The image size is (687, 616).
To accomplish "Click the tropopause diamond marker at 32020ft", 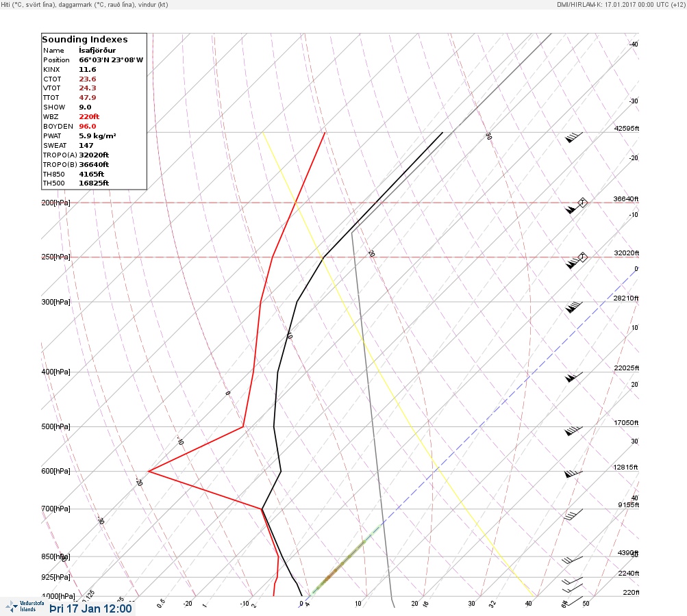I will coord(582,257).
